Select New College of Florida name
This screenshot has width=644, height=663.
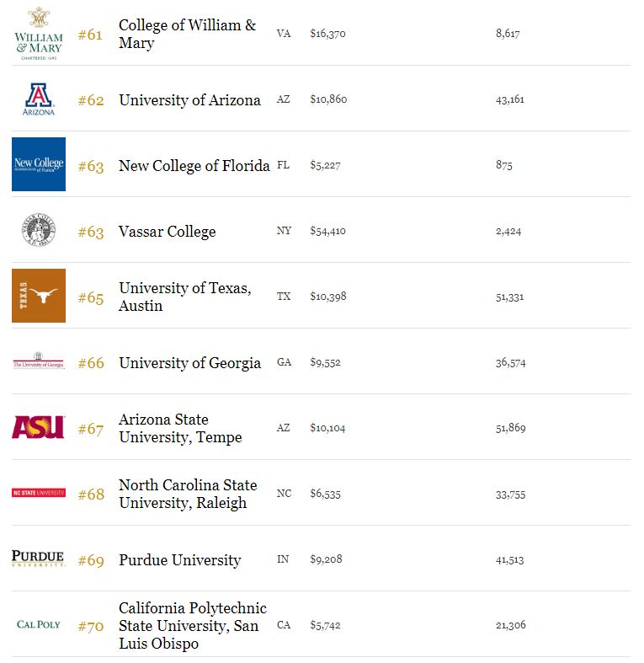[x=194, y=166]
